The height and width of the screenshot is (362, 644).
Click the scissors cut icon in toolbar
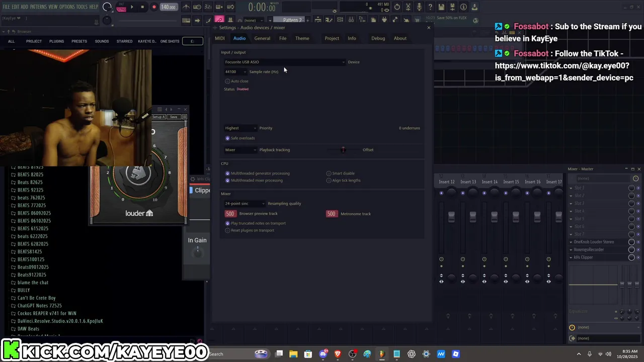(x=409, y=7)
